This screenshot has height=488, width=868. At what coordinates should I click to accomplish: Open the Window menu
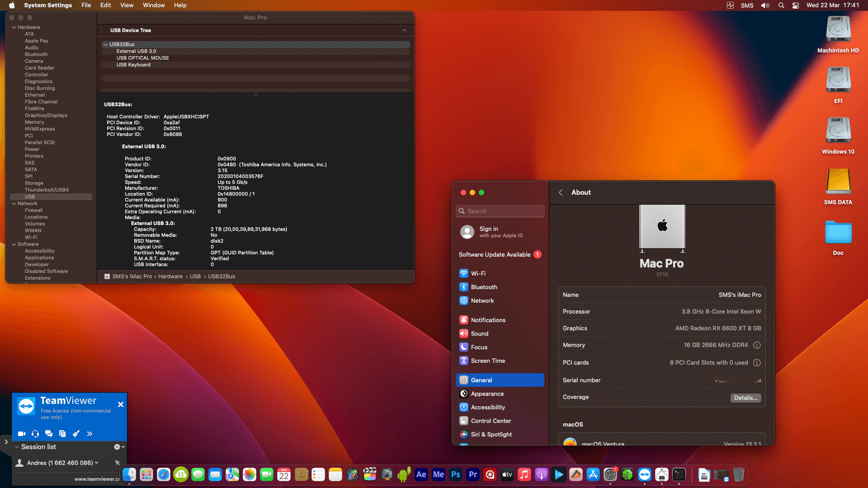click(x=153, y=5)
